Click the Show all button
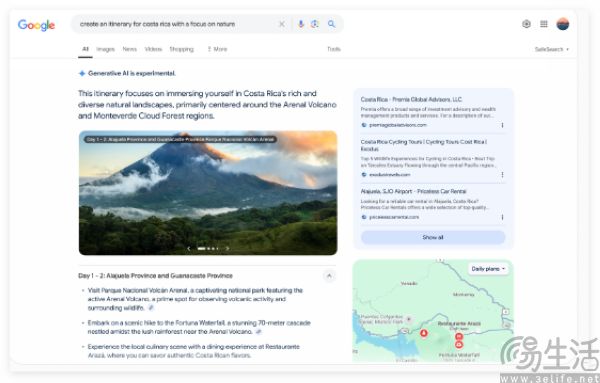The width and height of the screenshot is (600, 383). click(433, 237)
